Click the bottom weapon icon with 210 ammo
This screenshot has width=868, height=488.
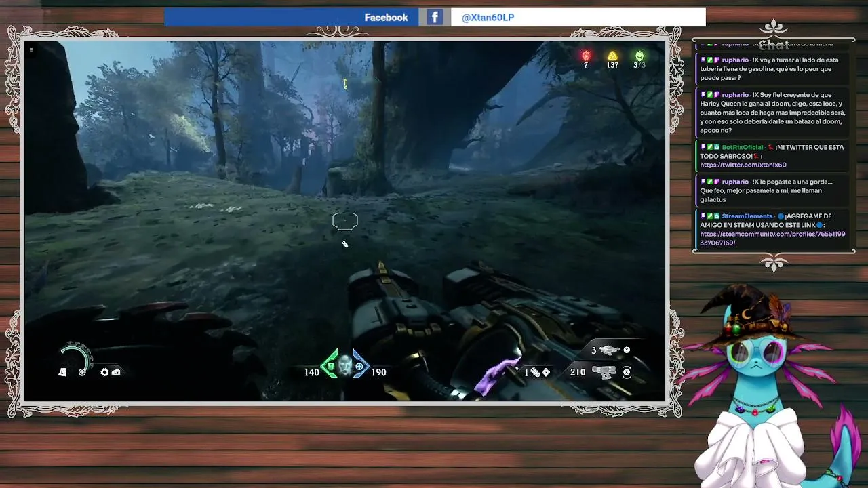point(604,372)
